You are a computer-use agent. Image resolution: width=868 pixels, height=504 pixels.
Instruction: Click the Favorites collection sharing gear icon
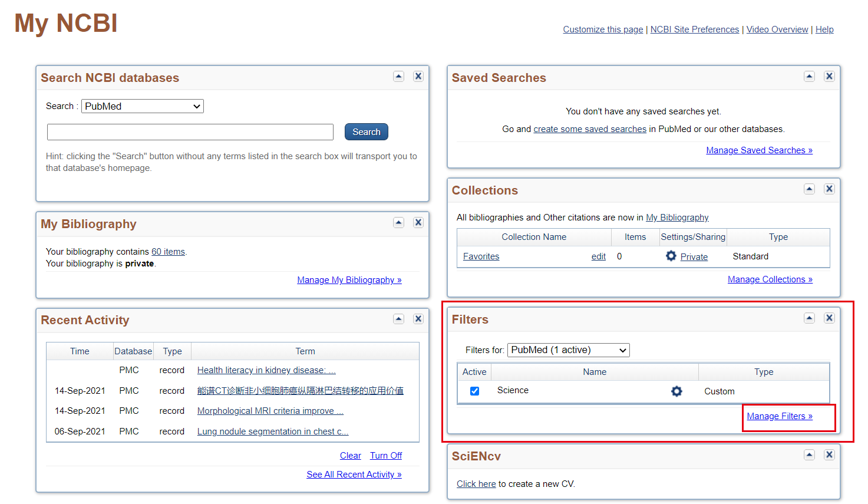coord(671,256)
